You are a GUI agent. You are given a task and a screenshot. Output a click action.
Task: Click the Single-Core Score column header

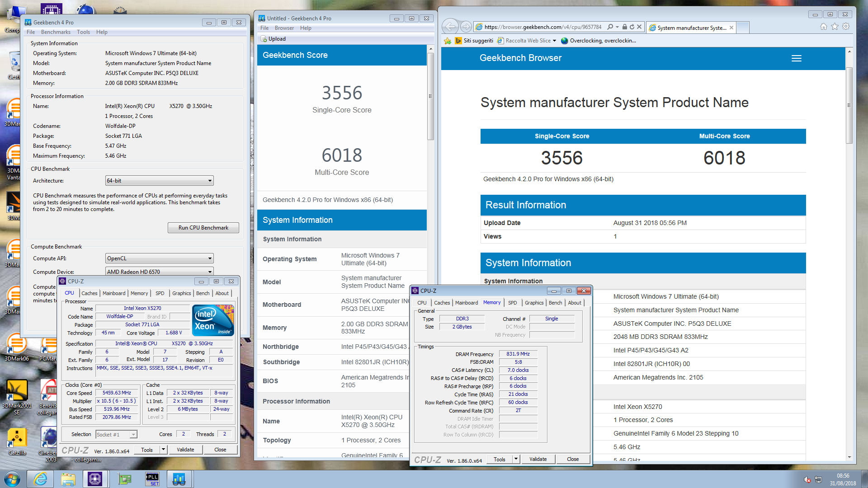(562, 136)
